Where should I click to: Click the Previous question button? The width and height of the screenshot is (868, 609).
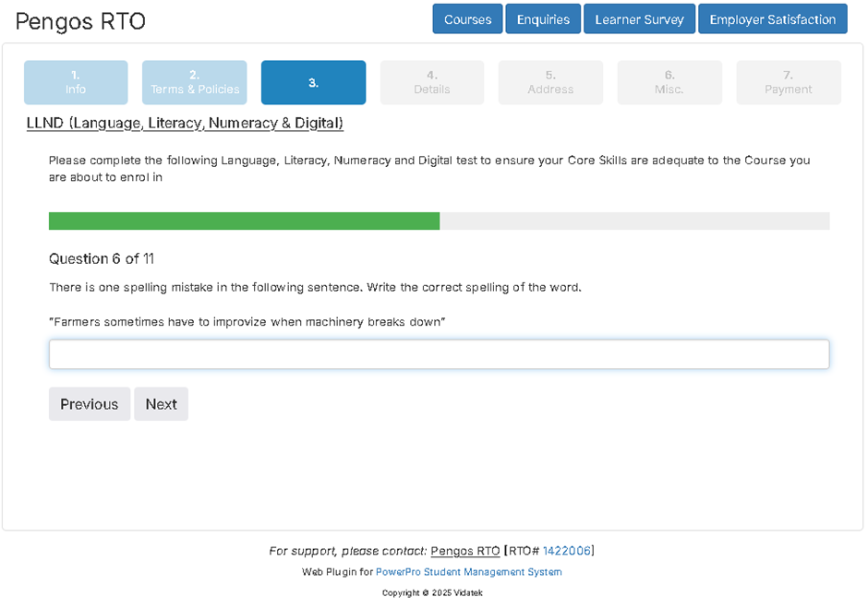click(x=90, y=404)
